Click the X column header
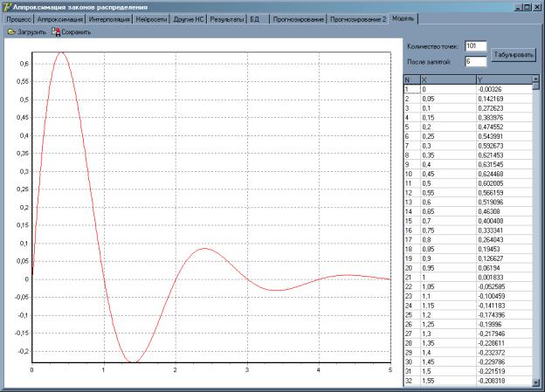The height and width of the screenshot is (392, 545). coord(448,80)
